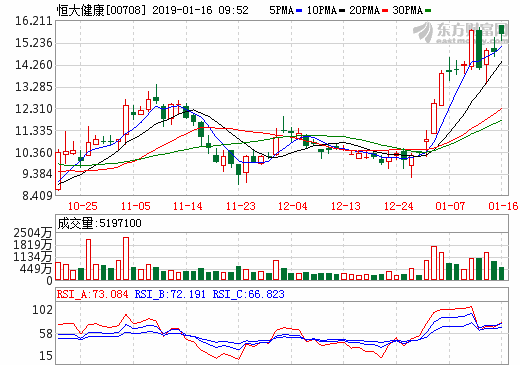Click the date label 12-24
This screenshot has width=520, height=365.
[398, 206]
